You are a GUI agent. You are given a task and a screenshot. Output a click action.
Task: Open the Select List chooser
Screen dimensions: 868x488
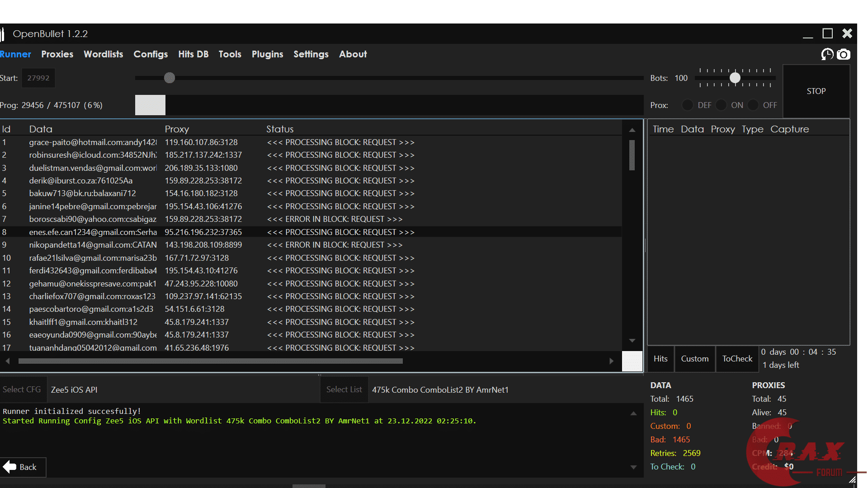344,389
